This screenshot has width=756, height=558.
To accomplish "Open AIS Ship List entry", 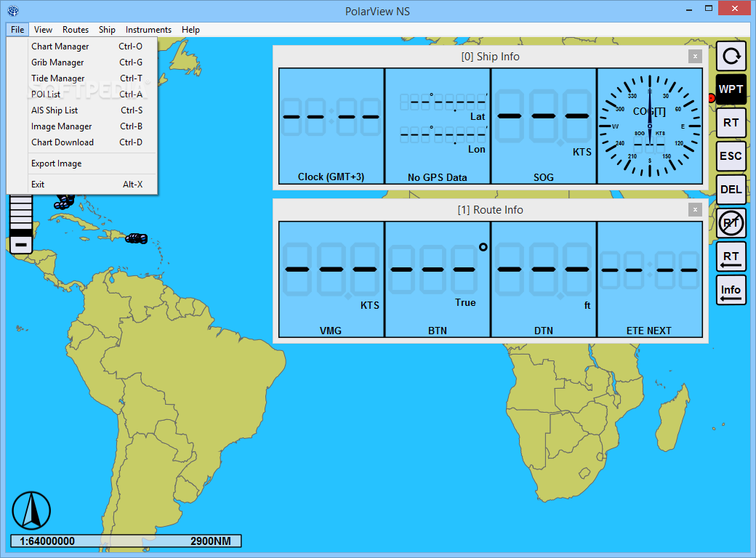I will 82,110.
